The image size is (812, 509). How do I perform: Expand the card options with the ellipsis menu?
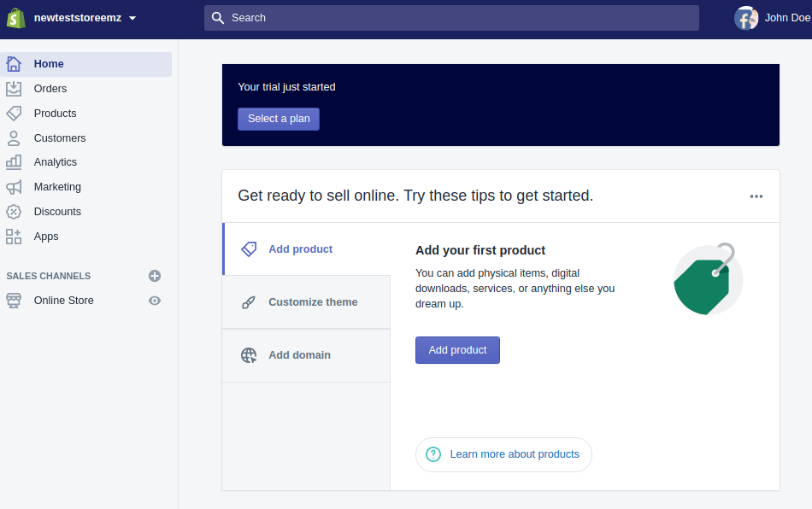[x=756, y=196]
